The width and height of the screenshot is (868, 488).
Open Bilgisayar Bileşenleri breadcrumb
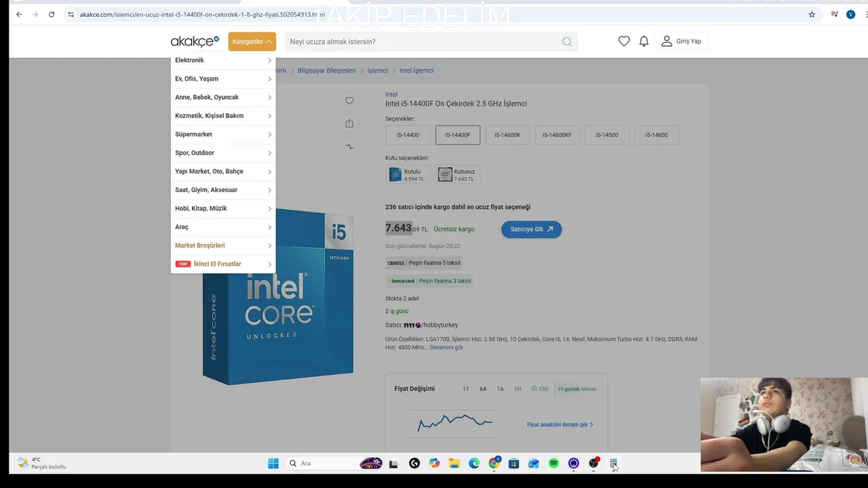click(x=326, y=70)
